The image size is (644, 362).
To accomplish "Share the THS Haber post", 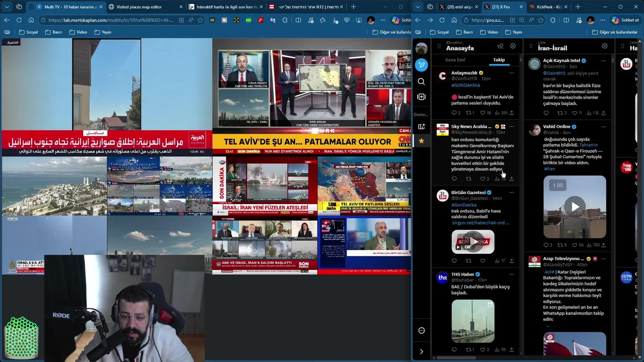I will click(511, 349).
